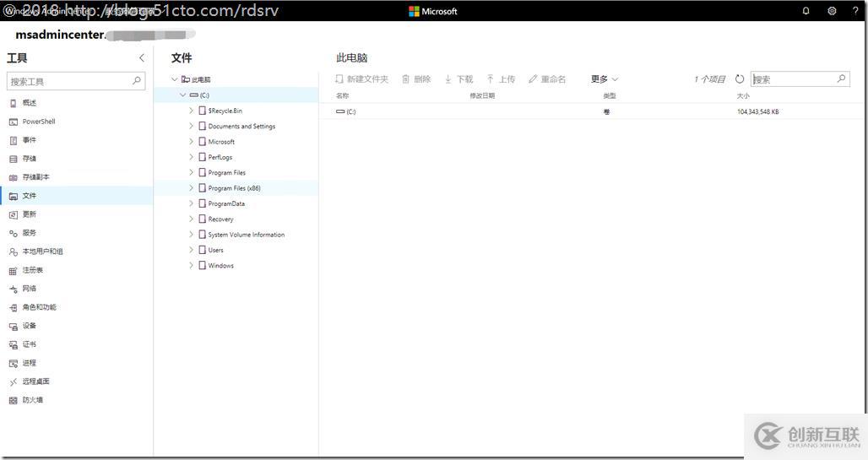This screenshot has width=868, height=460.
Task: Sort by Type (类型) column header
Action: point(609,95)
